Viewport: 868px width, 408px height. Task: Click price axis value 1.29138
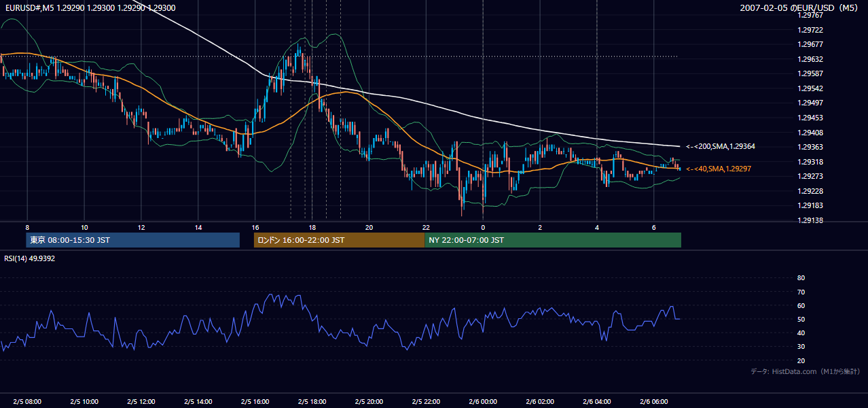coord(810,220)
